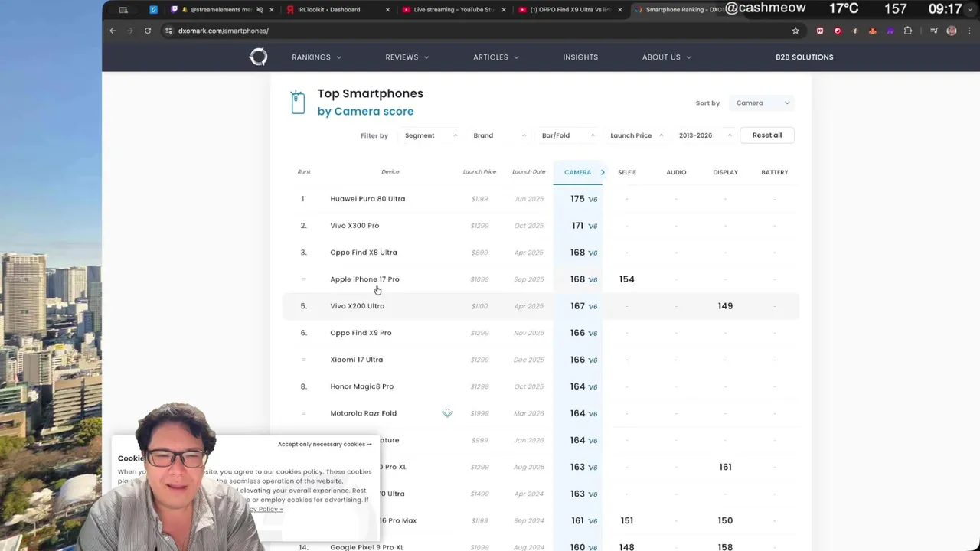Close the Live streaming YouTube Studio tab
The image size is (980, 551).
pos(503,10)
